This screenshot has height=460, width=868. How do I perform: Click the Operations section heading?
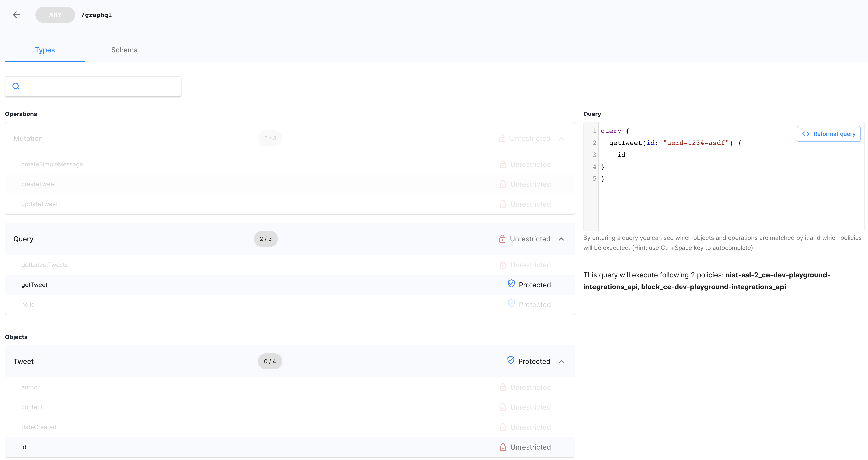(x=21, y=114)
